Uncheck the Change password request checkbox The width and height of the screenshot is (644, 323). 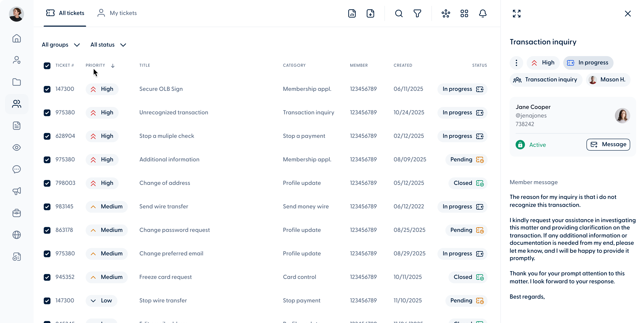click(47, 230)
